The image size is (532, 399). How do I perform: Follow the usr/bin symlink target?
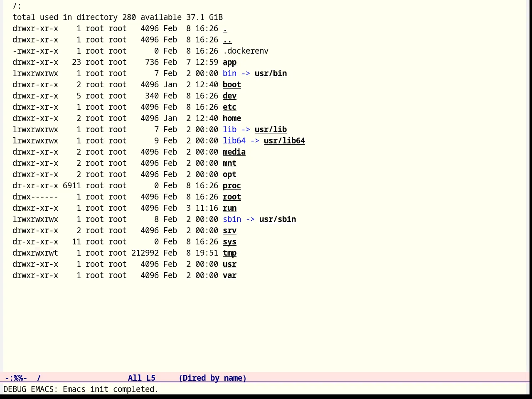click(x=271, y=74)
